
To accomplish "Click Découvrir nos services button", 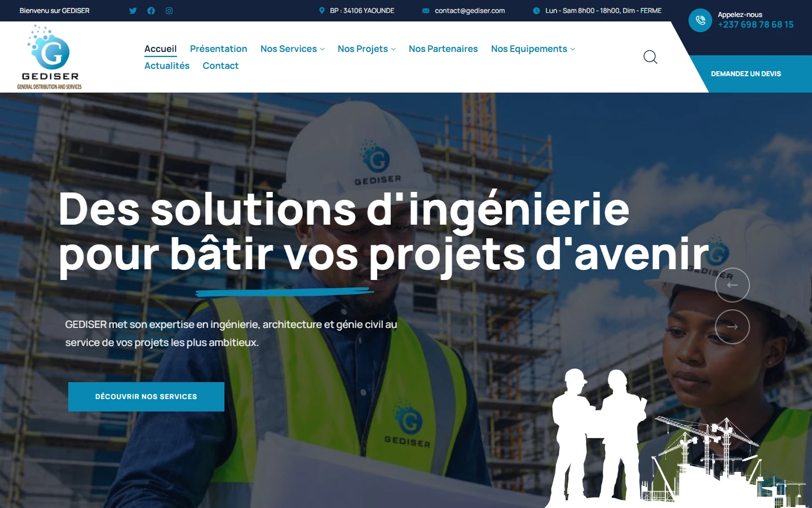I will pyautogui.click(x=146, y=397).
